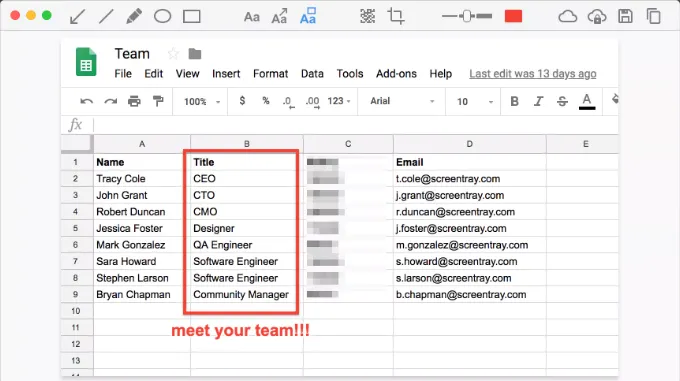Open the Data menu
Image resolution: width=680 pixels, height=381 pixels.
pyautogui.click(x=312, y=74)
